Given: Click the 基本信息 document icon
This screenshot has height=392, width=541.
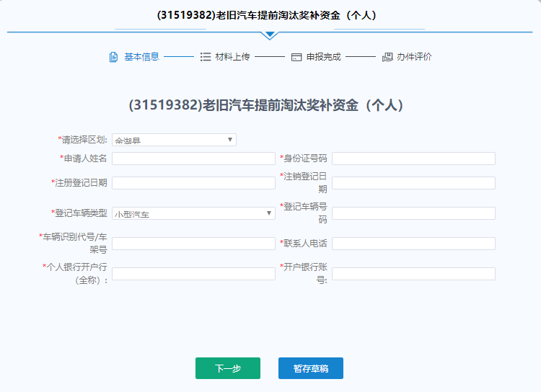Looking at the screenshot, I should tap(113, 57).
